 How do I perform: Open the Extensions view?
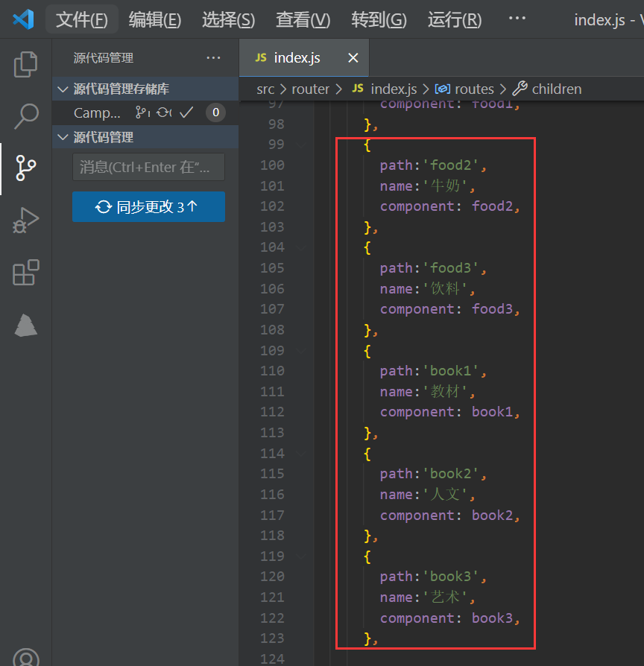(25, 273)
